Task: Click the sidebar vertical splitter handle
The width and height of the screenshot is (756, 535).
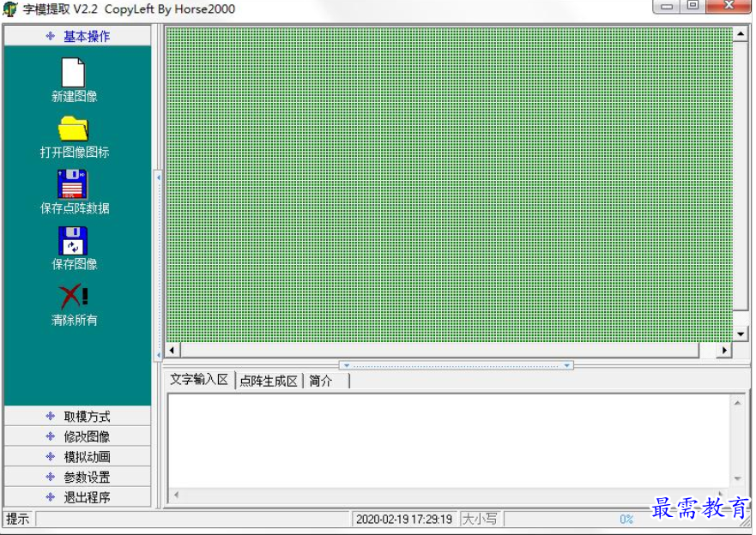Action: pyautogui.click(x=158, y=267)
